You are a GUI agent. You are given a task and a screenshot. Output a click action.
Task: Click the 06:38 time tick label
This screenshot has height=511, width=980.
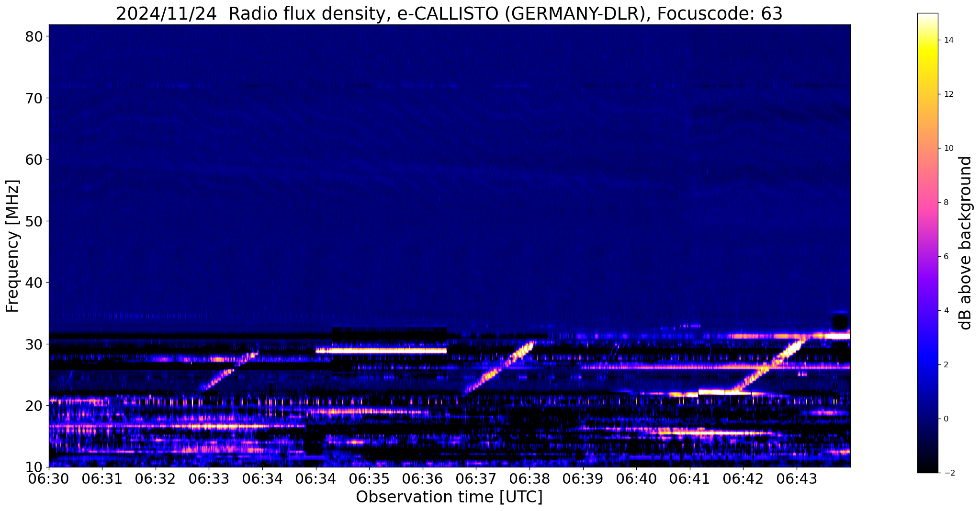tap(529, 478)
